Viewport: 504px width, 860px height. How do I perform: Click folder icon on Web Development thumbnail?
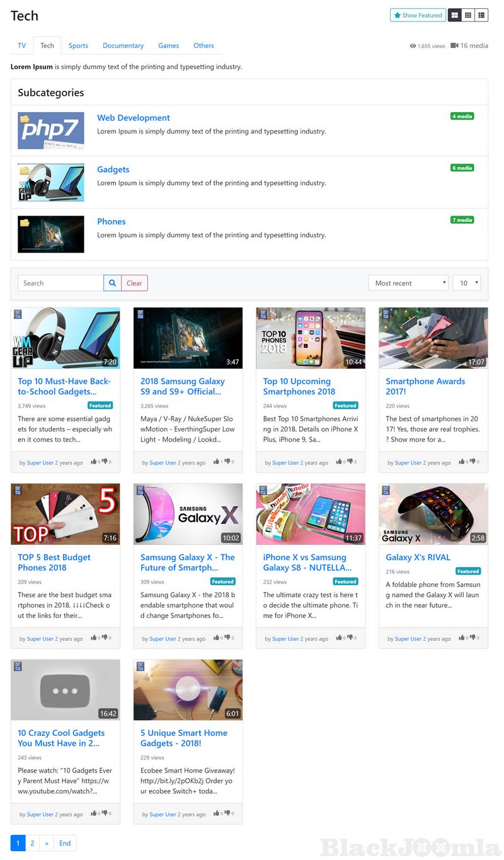(25, 118)
